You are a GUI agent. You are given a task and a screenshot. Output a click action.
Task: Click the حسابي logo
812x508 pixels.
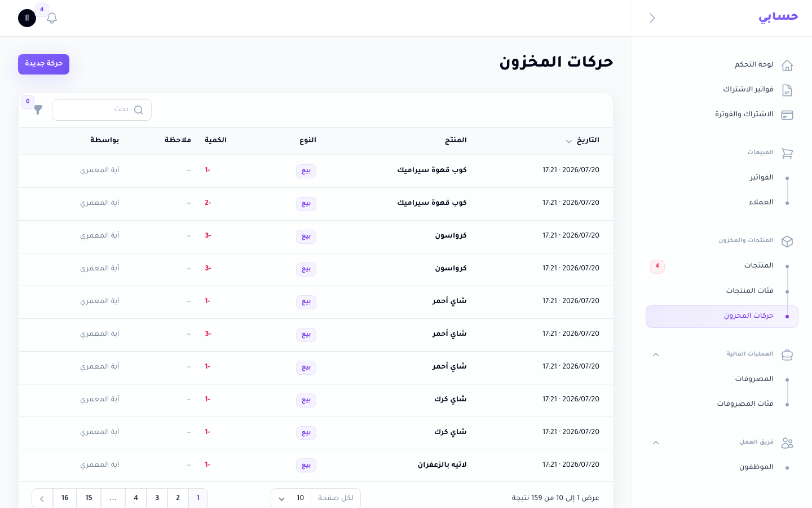pyautogui.click(x=778, y=17)
